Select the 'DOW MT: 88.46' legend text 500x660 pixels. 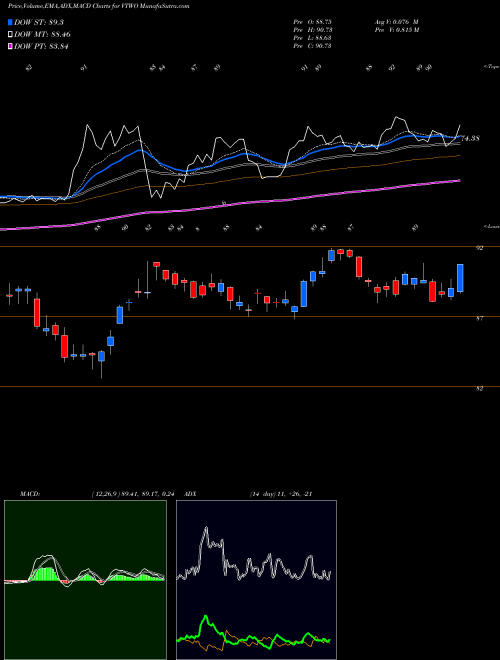click(42, 35)
